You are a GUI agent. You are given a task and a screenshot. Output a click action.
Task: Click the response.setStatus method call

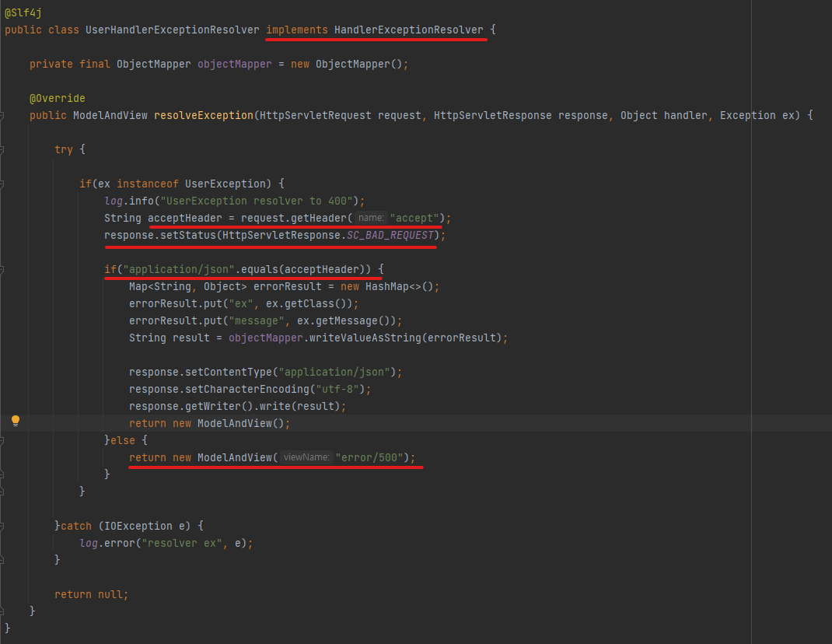click(159, 235)
